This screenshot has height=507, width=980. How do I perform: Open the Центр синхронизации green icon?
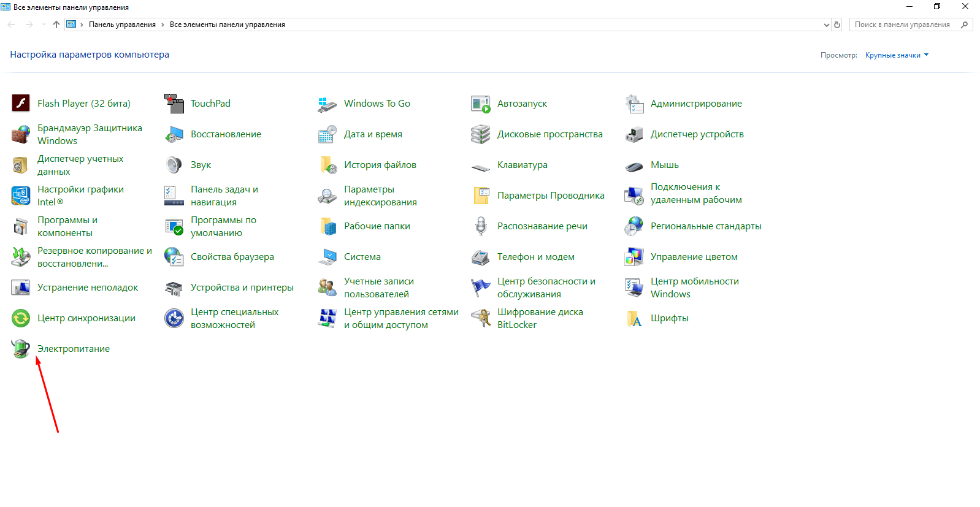point(21,318)
